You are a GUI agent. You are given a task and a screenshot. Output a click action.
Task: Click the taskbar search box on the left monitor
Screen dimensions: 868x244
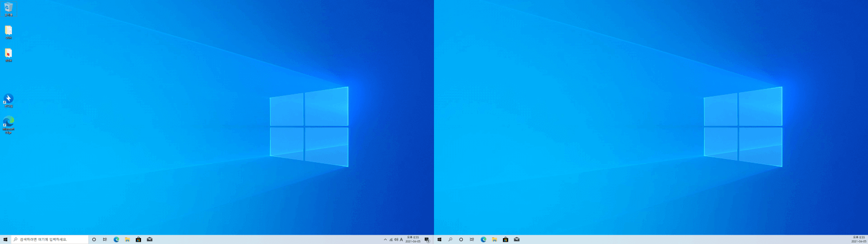(x=49, y=239)
